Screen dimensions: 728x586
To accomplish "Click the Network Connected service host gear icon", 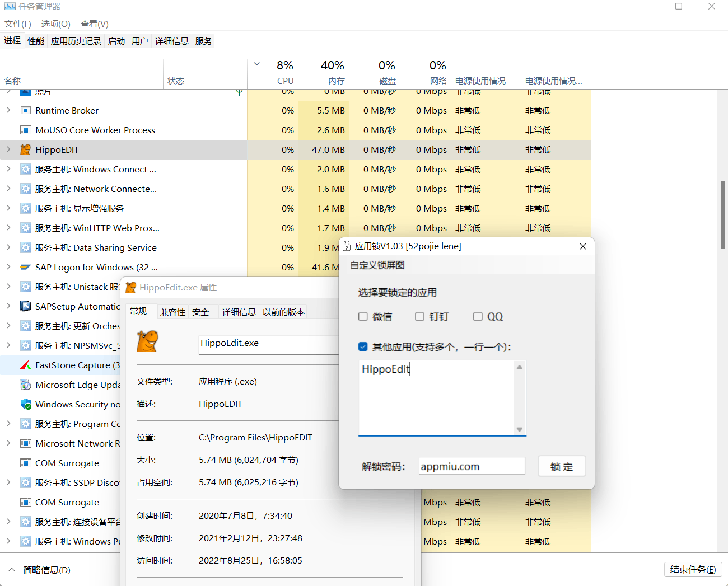I will coord(25,189).
